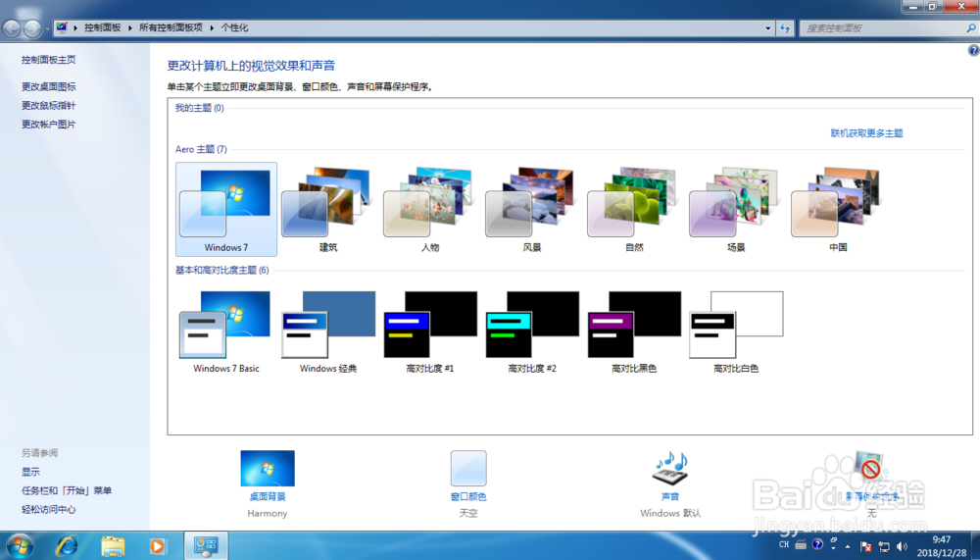Click the Control Panel icon in address bar
980x560 pixels.
61,27
